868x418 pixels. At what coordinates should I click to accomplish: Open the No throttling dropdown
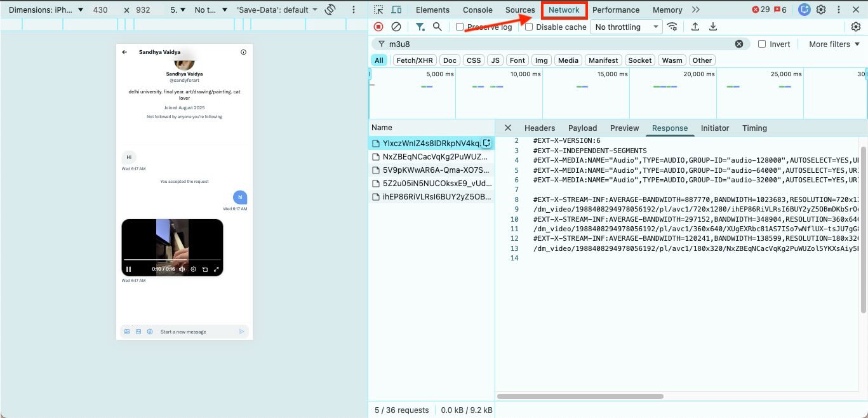click(625, 27)
